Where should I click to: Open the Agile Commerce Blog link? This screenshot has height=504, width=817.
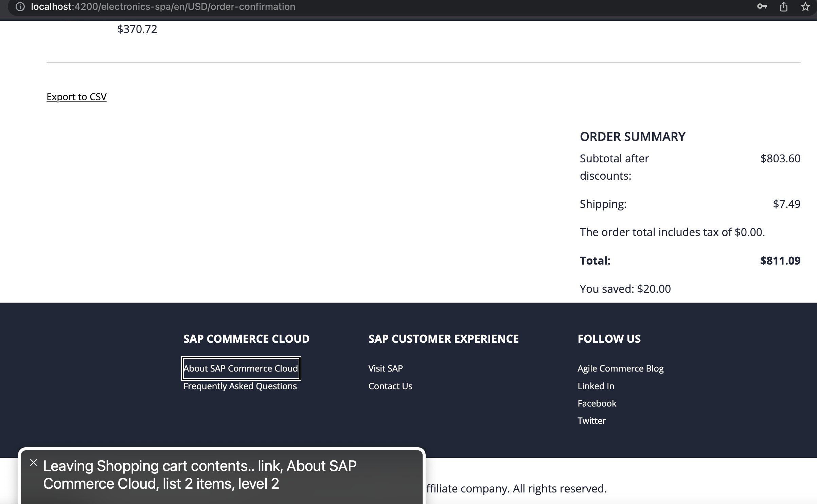click(x=621, y=368)
